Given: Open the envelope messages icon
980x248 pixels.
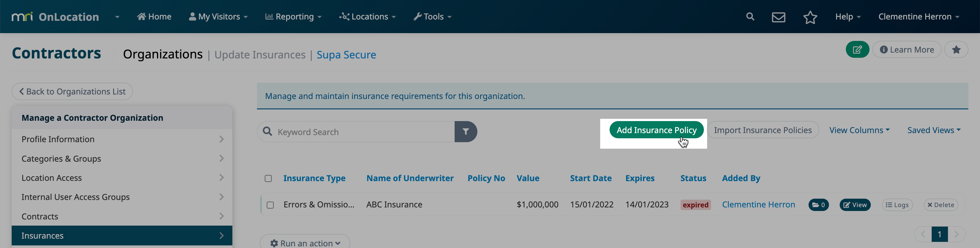Looking at the screenshot, I should (x=778, y=17).
